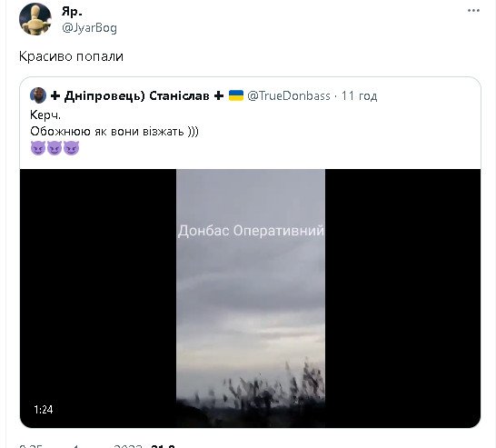This screenshot has width=496, height=448.
Task: Play the quoted video of Kerch
Action: 250,298
